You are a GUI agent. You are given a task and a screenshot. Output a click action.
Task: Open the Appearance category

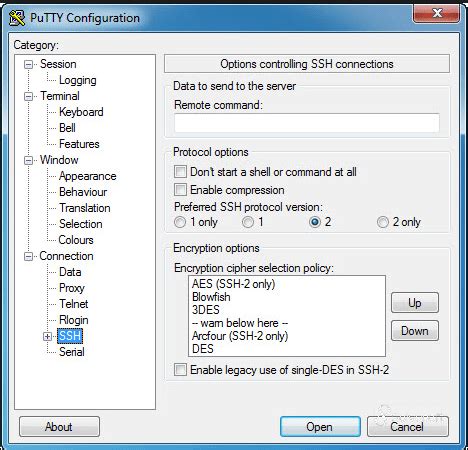click(87, 176)
